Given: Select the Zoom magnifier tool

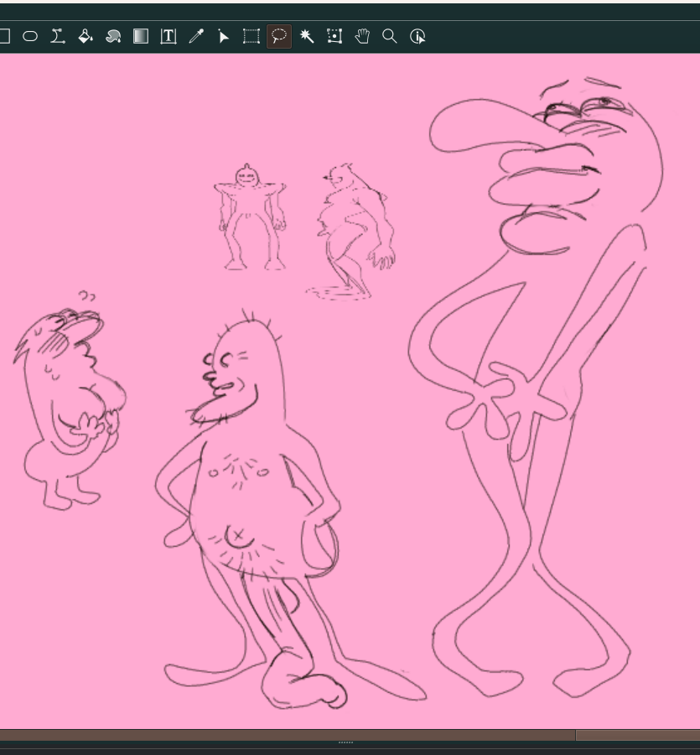Looking at the screenshot, I should tap(390, 36).
